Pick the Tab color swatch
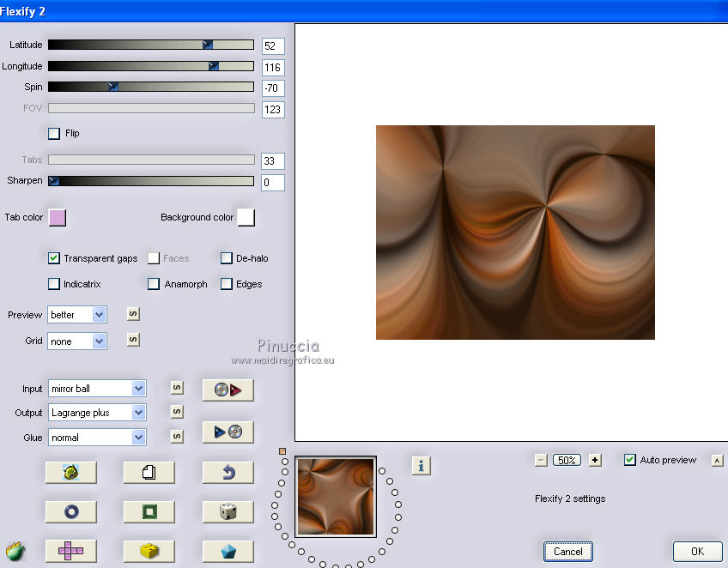Viewport: 728px width, 568px height. (58, 217)
